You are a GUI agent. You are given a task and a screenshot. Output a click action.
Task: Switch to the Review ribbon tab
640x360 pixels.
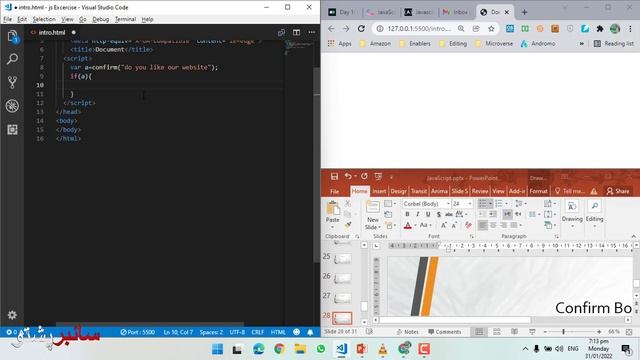(480, 191)
